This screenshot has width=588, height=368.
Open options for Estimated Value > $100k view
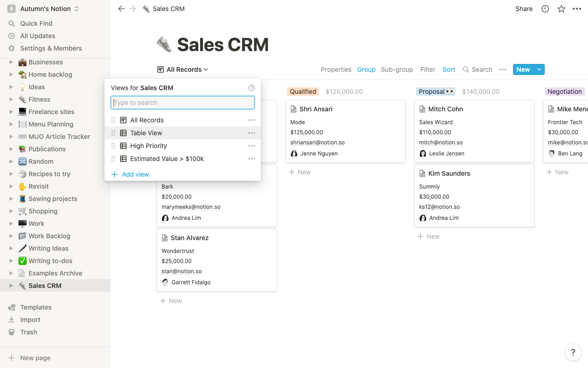[251, 159]
